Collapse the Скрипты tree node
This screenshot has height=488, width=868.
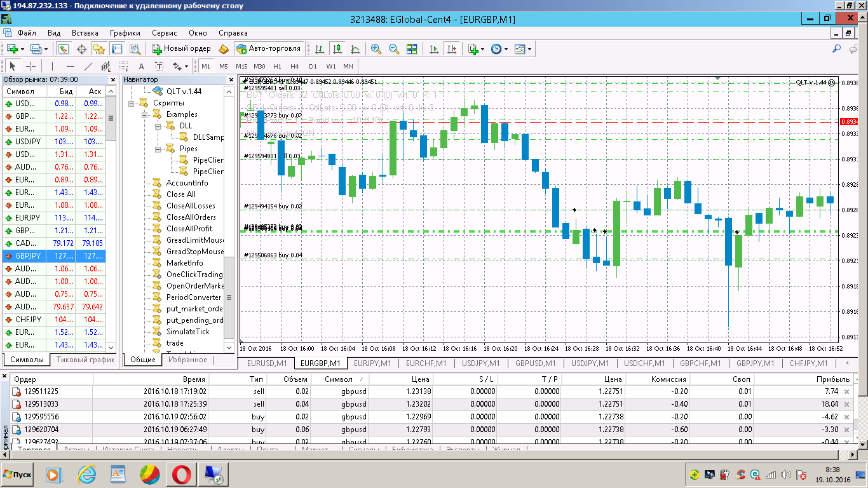click(132, 103)
